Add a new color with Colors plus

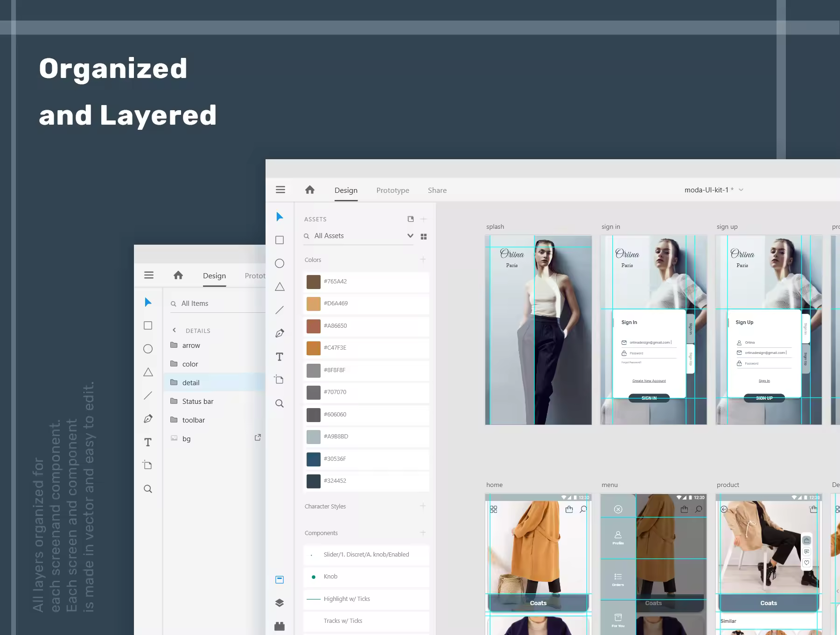coord(423,260)
